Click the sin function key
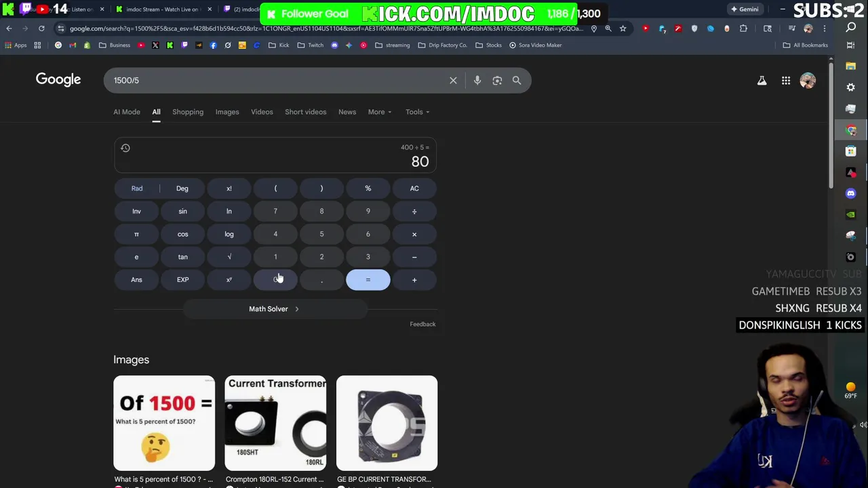 pos(182,211)
